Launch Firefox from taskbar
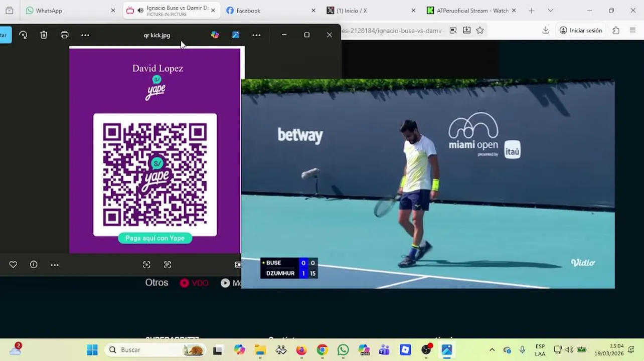644x361 pixels. coord(301,350)
